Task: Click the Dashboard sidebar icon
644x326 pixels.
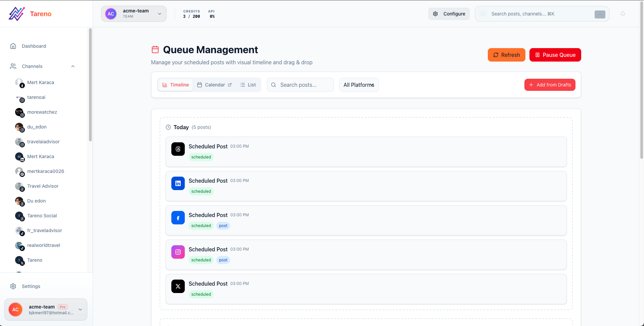Action: 13,46
